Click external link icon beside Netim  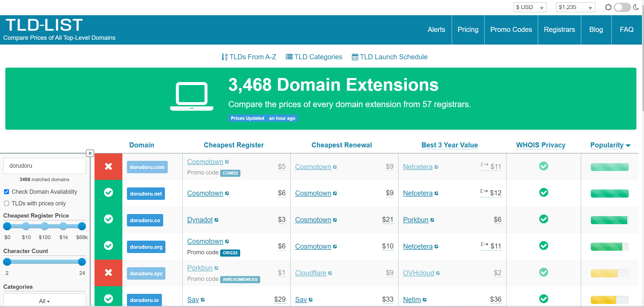(x=425, y=300)
